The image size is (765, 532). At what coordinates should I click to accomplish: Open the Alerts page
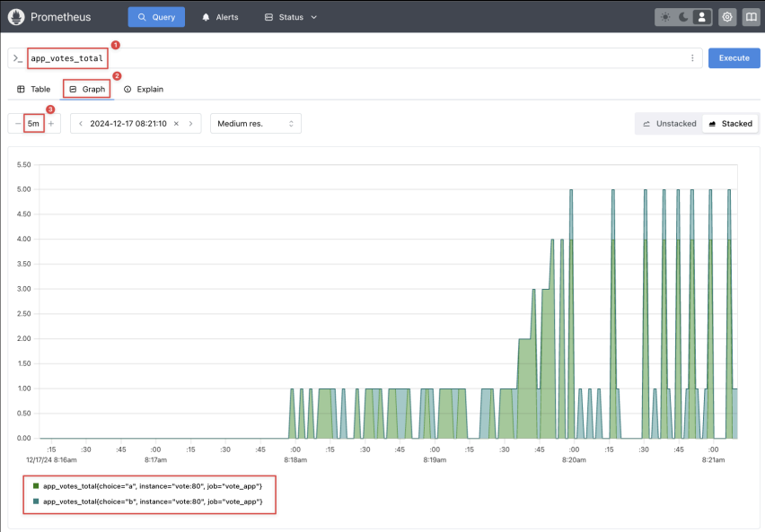tap(220, 17)
